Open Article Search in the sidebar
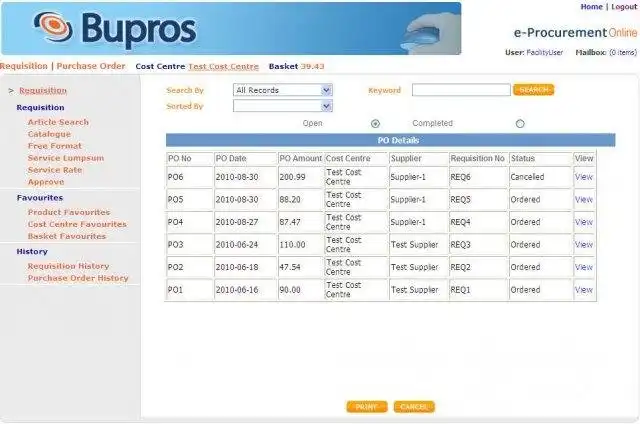The width and height of the screenshot is (640, 424). pyautogui.click(x=58, y=122)
